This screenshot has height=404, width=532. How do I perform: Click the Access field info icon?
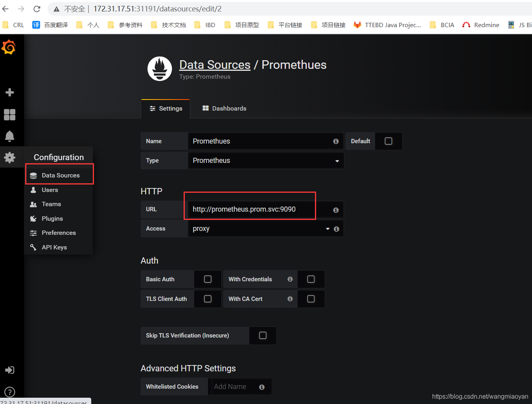337,229
